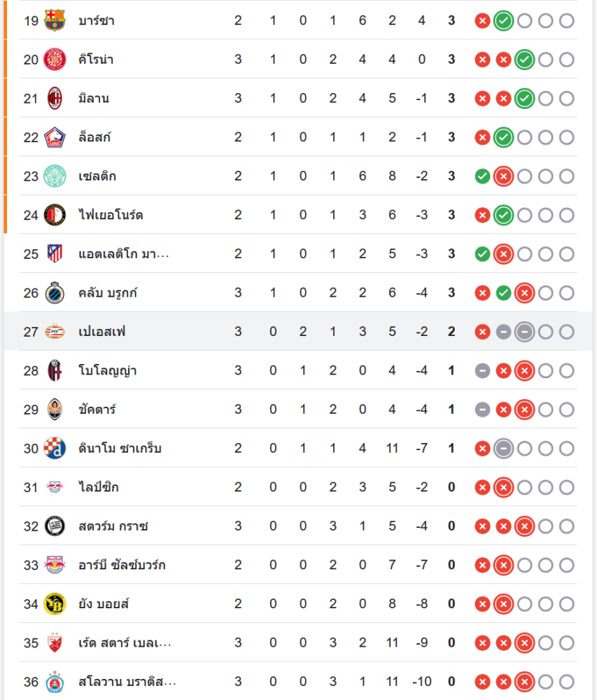Click team name ดินาโม ซาเกร็บ
597x700 pixels.
(120, 448)
